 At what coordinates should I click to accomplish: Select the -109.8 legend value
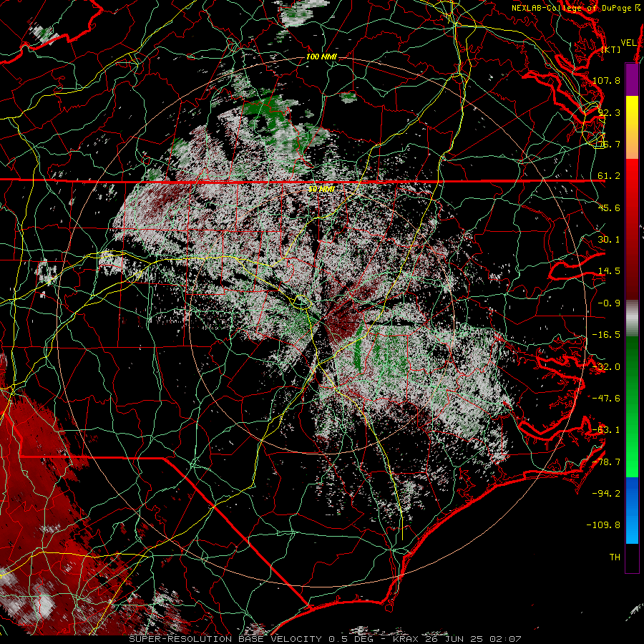click(604, 525)
